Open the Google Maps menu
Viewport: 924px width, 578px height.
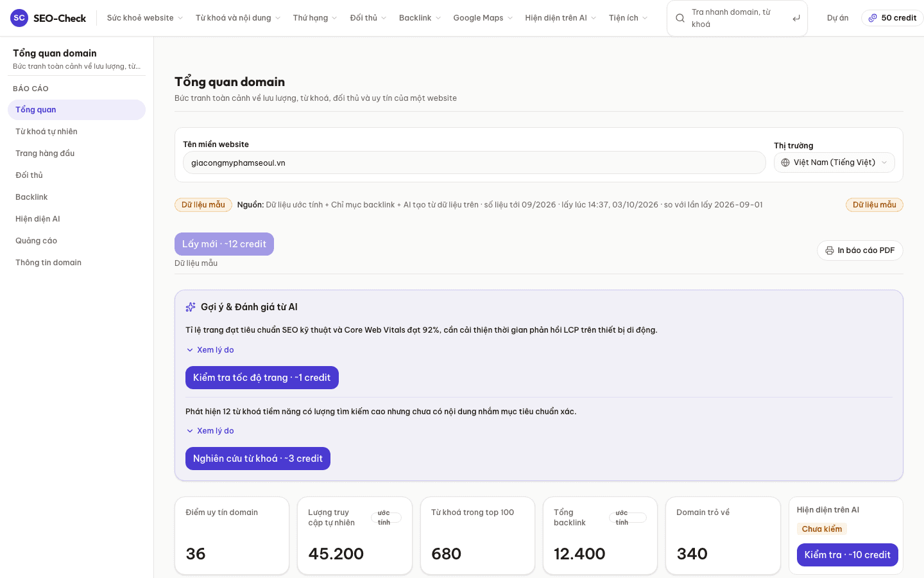click(x=483, y=18)
